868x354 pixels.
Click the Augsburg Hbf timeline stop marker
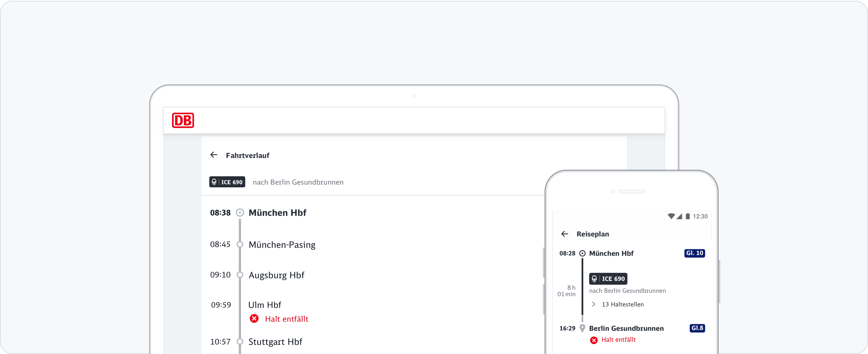click(240, 275)
